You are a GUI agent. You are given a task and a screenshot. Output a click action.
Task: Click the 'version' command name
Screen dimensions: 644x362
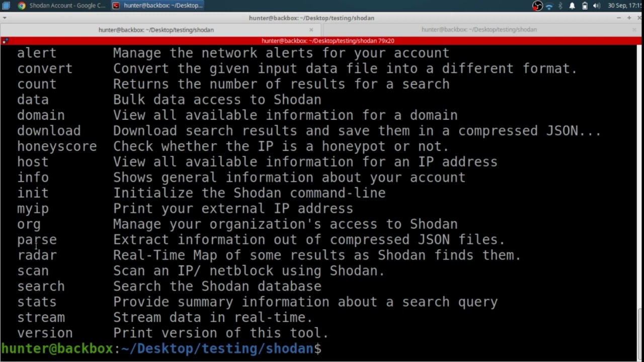(x=45, y=333)
